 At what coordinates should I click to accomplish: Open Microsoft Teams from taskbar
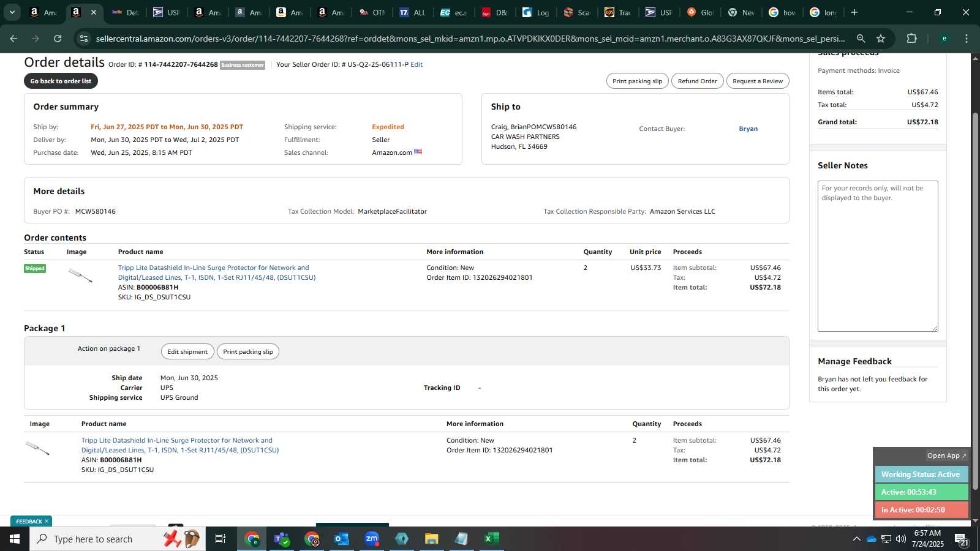point(282,539)
